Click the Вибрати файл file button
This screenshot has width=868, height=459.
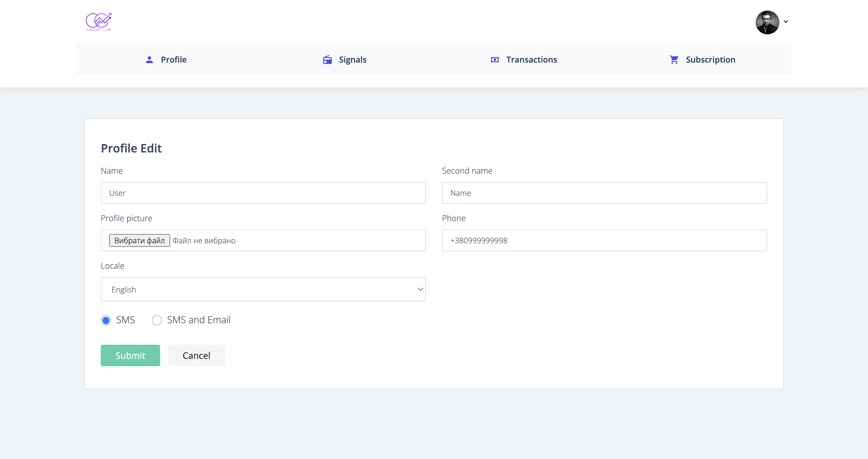click(140, 240)
